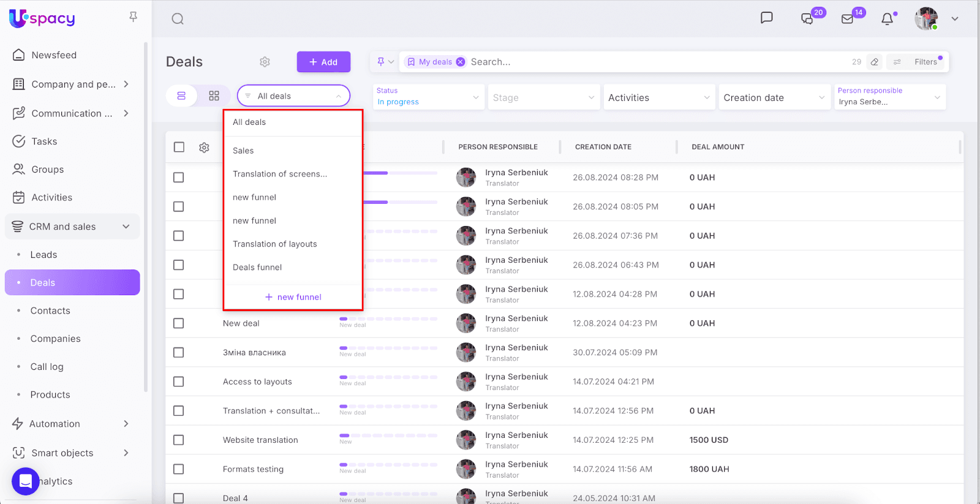Click the search magnifier icon in top bar
The width and height of the screenshot is (980, 504).
tap(178, 19)
